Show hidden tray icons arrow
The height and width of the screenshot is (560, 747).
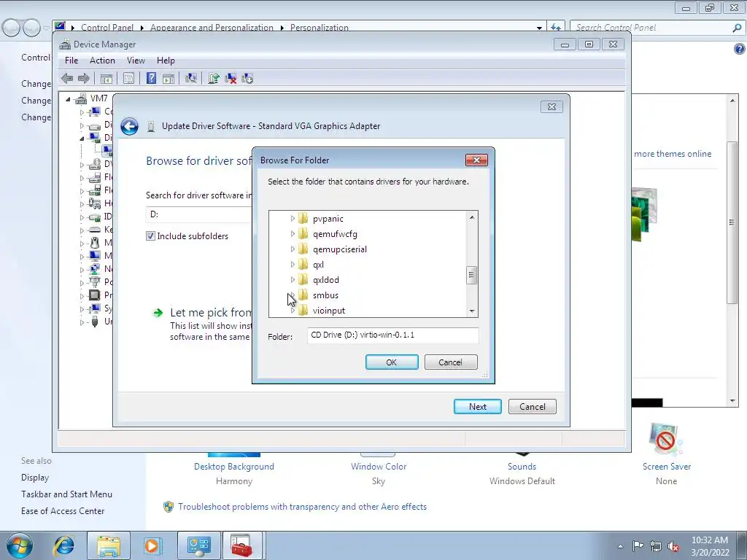[620, 546]
